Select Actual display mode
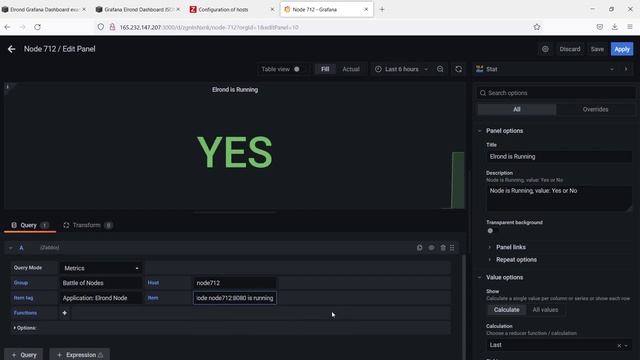The image size is (640, 360). point(351,69)
